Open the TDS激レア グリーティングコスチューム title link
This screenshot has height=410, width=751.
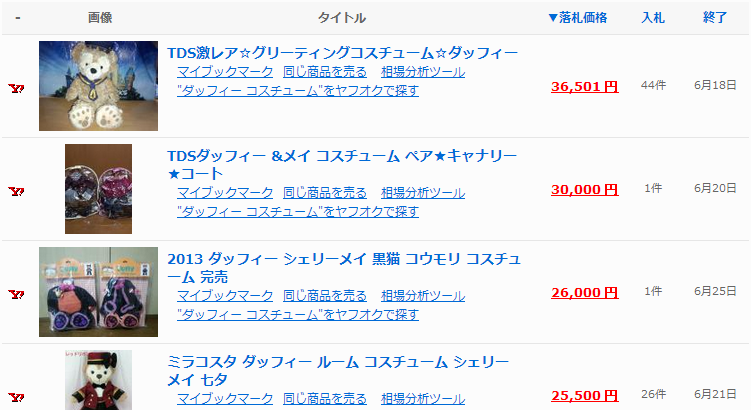pyautogui.click(x=342, y=52)
